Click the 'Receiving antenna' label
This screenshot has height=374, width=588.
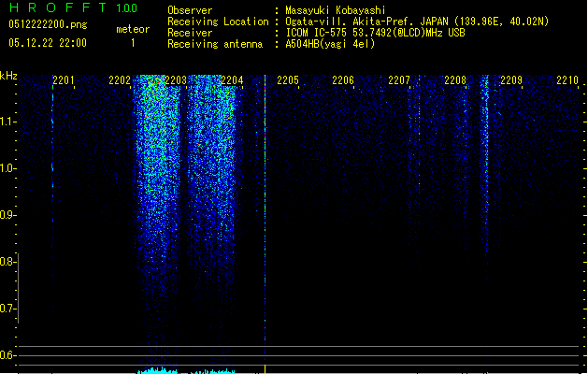point(215,44)
